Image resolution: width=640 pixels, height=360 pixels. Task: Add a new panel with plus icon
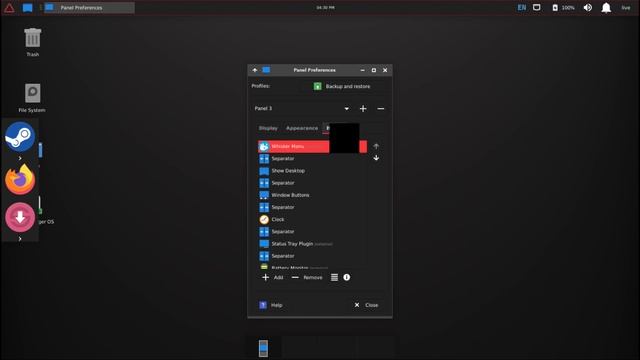click(x=363, y=109)
